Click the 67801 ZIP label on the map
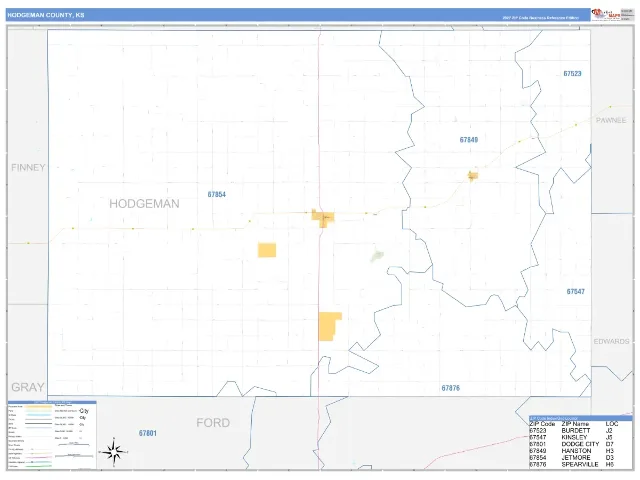 click(x=147, y=433)
